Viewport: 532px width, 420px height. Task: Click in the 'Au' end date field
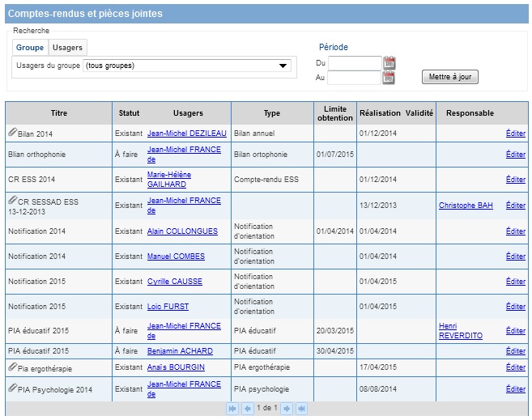[x=354, y=78]
